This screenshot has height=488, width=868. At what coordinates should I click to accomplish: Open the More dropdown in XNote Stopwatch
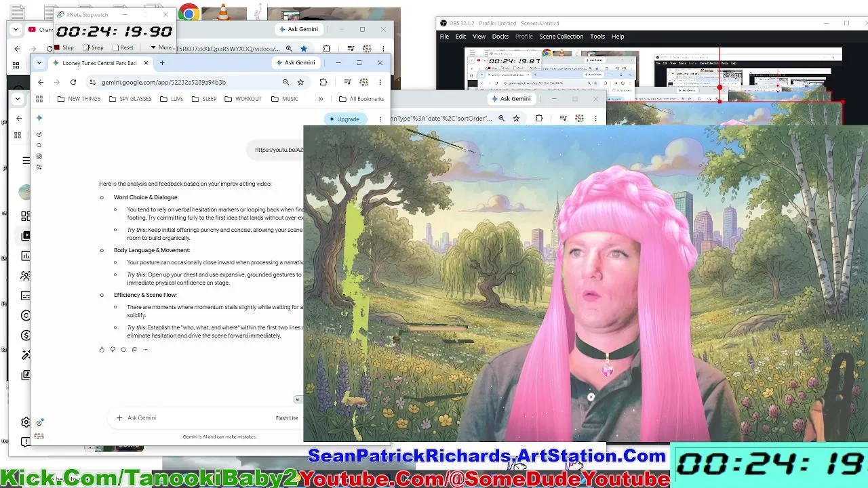pyautogui.click(x=161, y=47)
